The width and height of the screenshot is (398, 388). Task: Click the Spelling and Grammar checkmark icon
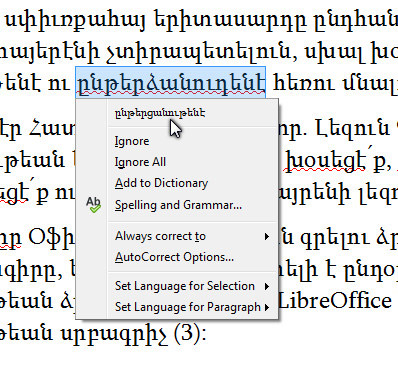click(93, 205)
